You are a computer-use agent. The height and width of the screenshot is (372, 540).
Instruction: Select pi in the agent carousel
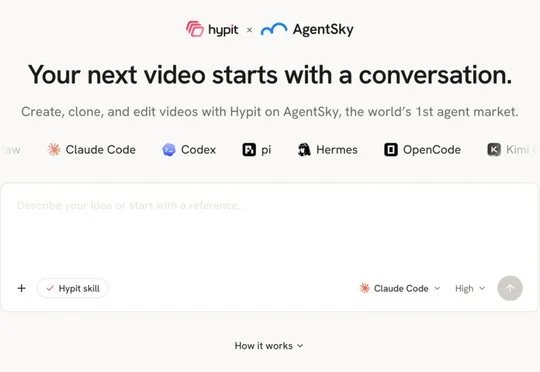[257, 149]
